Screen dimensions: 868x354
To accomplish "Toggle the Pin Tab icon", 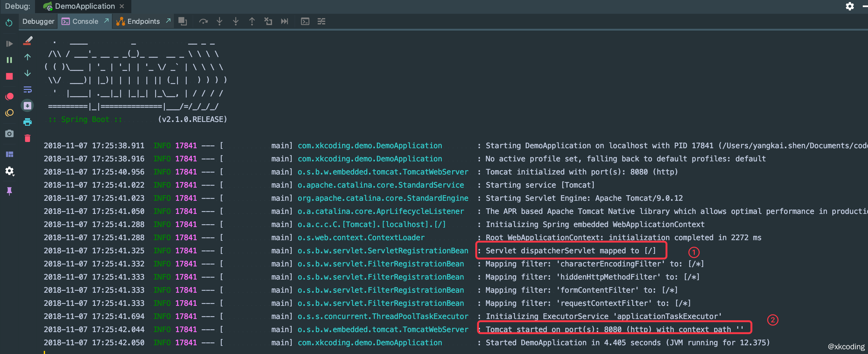I will pos(9,191).
